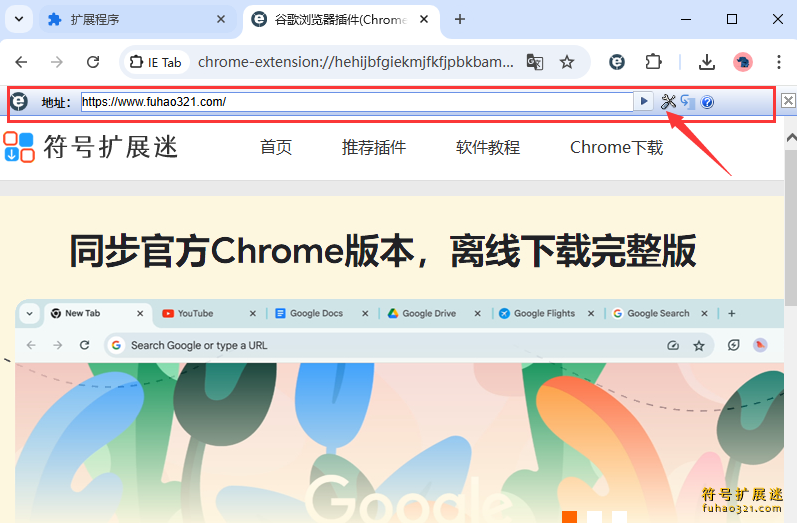Close the 谷歌浏览器插件 tab
Screen dimensions: 797x523
click(x=424, y=19)
